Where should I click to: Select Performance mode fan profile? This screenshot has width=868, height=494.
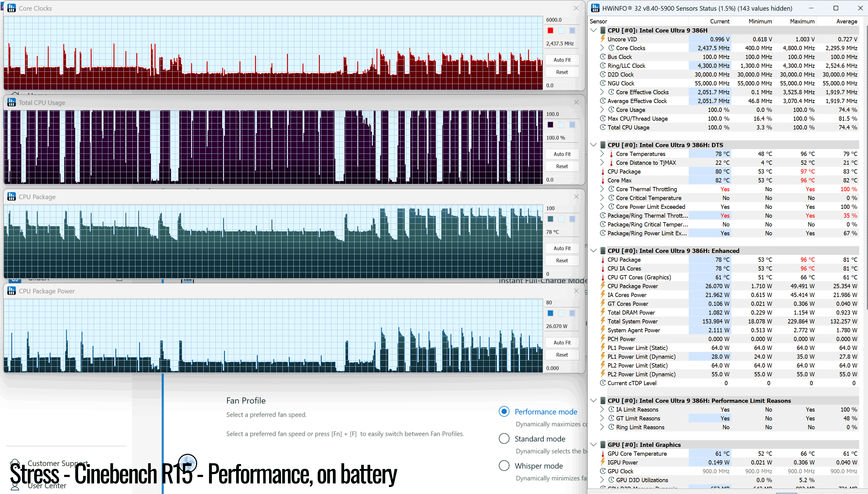(x=504, y=412)
